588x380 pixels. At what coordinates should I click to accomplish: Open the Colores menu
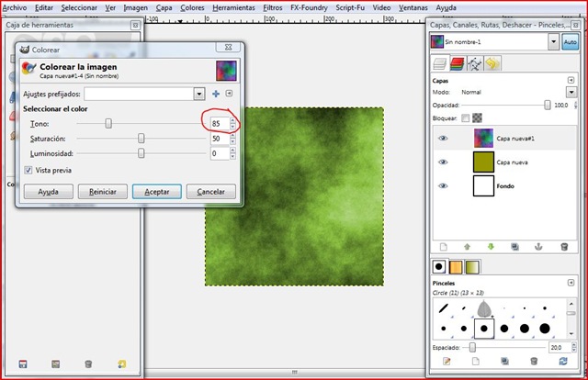(192, 6)
